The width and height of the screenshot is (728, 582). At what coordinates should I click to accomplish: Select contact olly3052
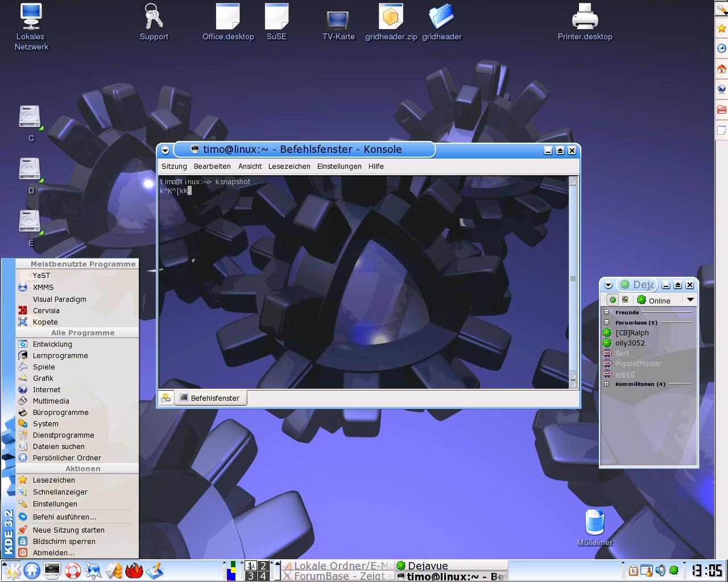(x=630, y=343)
